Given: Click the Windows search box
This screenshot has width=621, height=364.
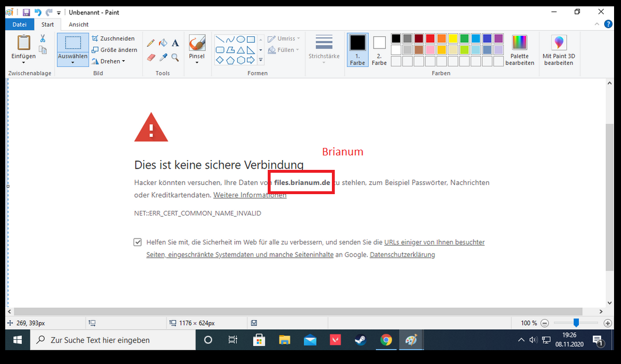Looking at the screenshot, I should [113, 340].
